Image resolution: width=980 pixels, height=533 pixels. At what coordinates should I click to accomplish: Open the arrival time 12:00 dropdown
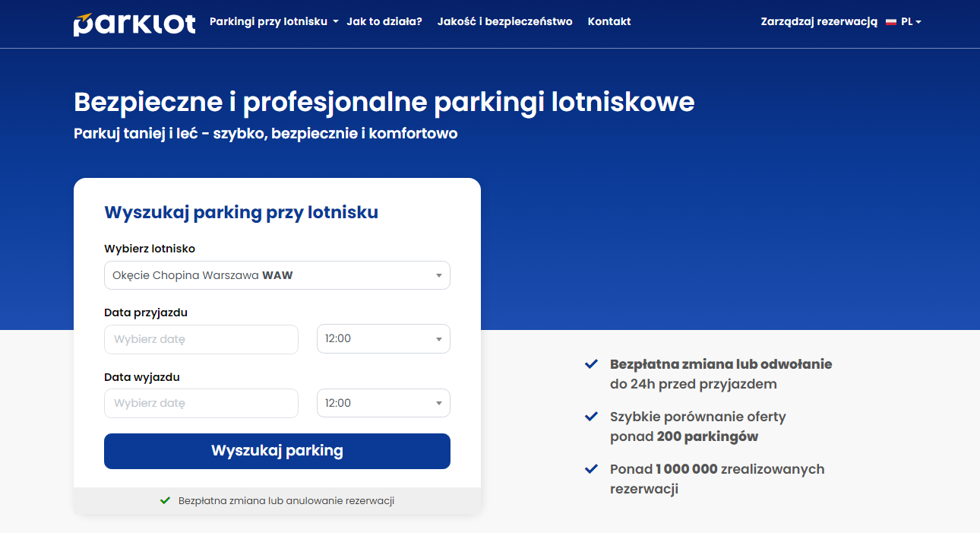[x=383, y=339]
